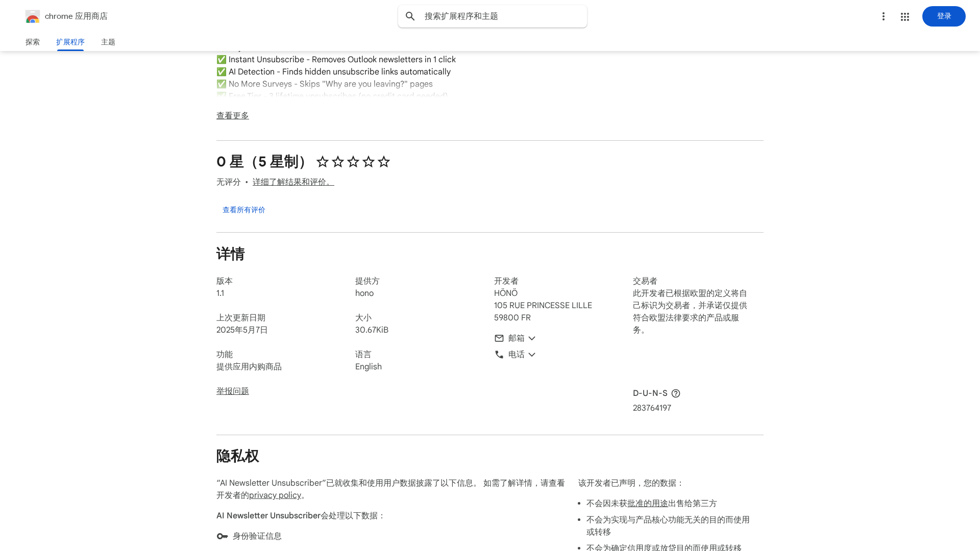Click the search magnifier icon
Viewport: 980px width, 551px height.
tap(410, 16)
